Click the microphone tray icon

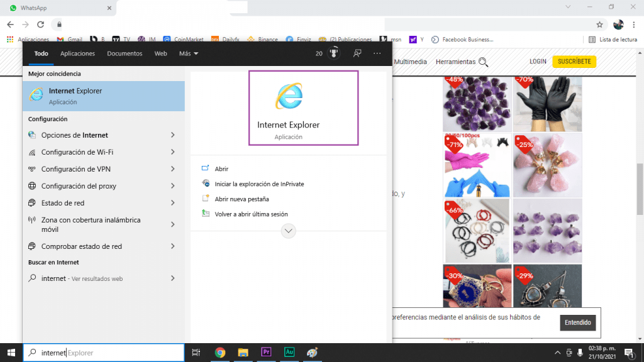(x=580, y=353)
